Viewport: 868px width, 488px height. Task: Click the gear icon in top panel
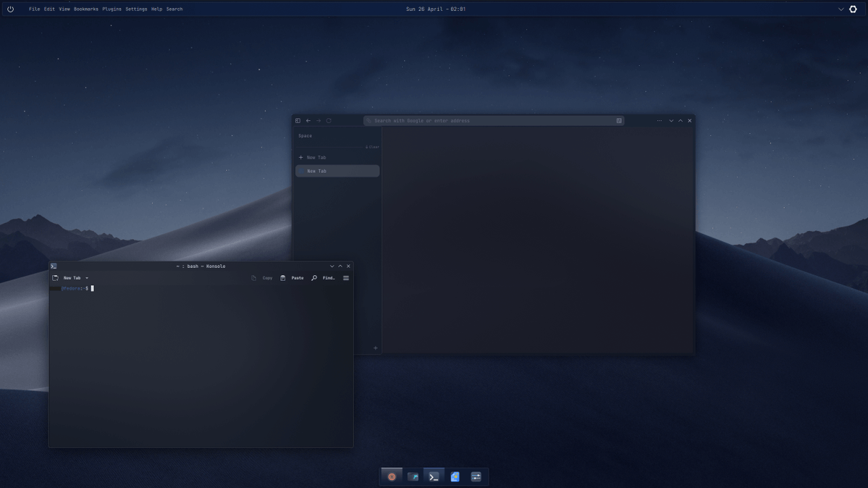pos(853,9)
